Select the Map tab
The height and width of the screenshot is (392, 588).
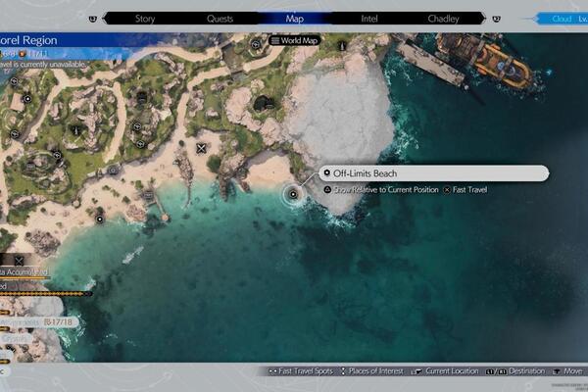point(295,19)
